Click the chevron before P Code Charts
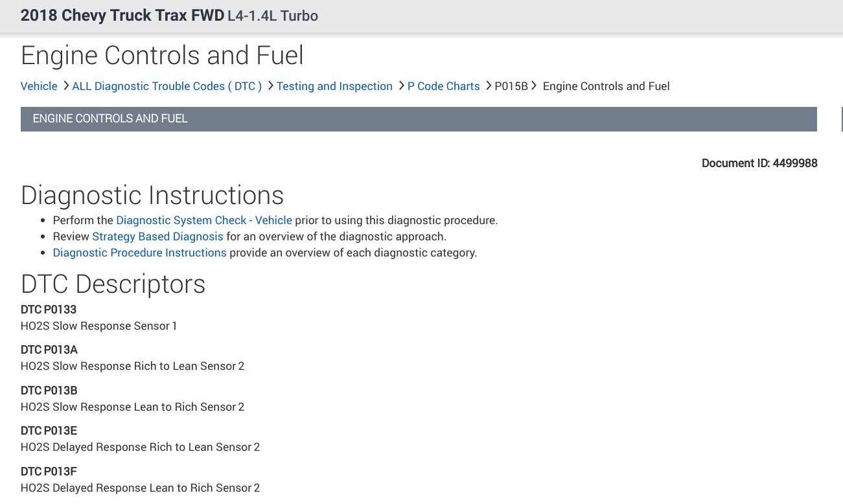 [400, 86]
